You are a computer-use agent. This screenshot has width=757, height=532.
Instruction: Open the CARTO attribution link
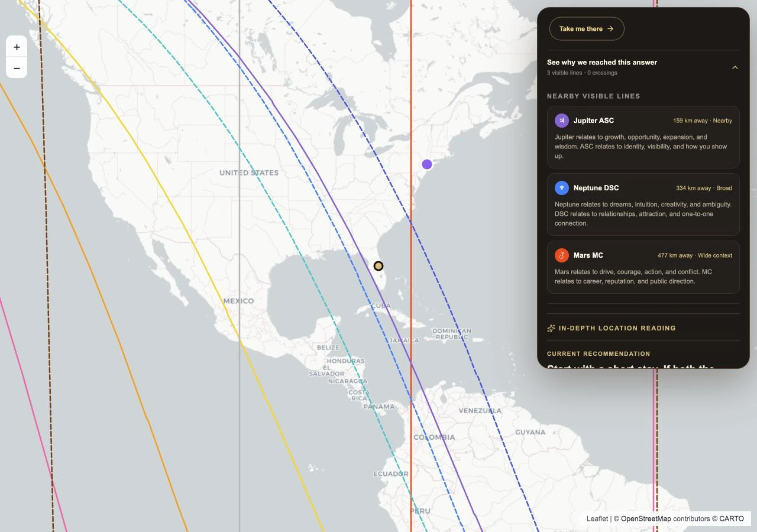[732, 518]
